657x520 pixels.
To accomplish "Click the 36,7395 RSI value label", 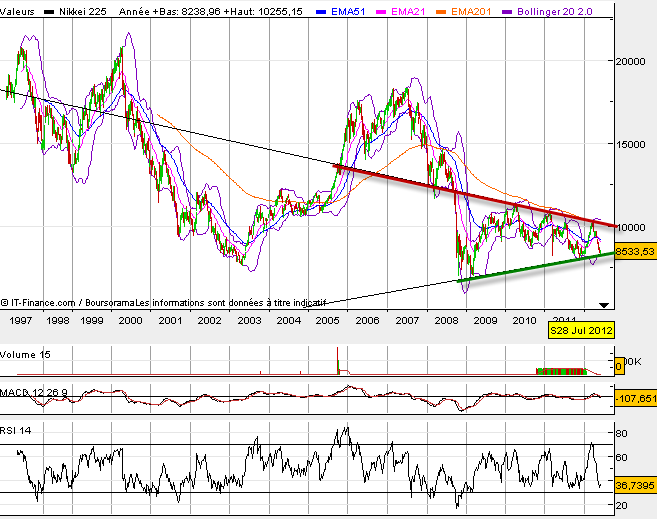I will coord(635,484).
